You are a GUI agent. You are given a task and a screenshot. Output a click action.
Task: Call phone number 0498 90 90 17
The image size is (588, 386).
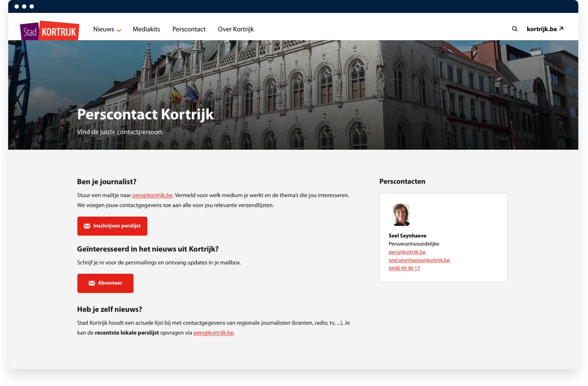pyautogui.click(x=404, y=268)
